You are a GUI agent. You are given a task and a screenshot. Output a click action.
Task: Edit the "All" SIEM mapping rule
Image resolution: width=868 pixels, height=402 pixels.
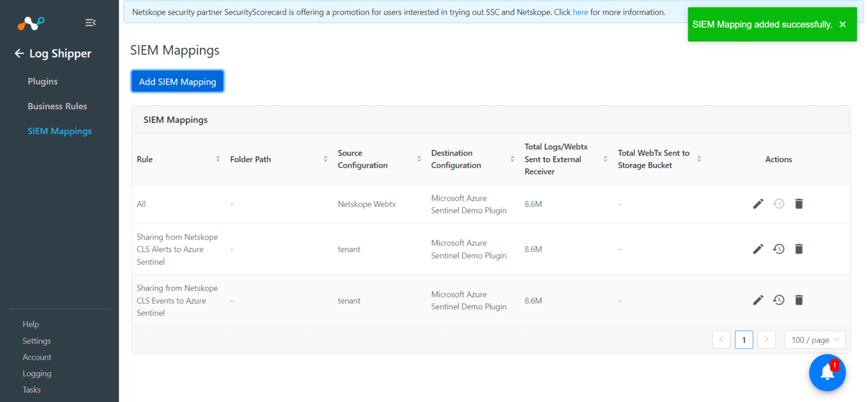click(758, 203)
